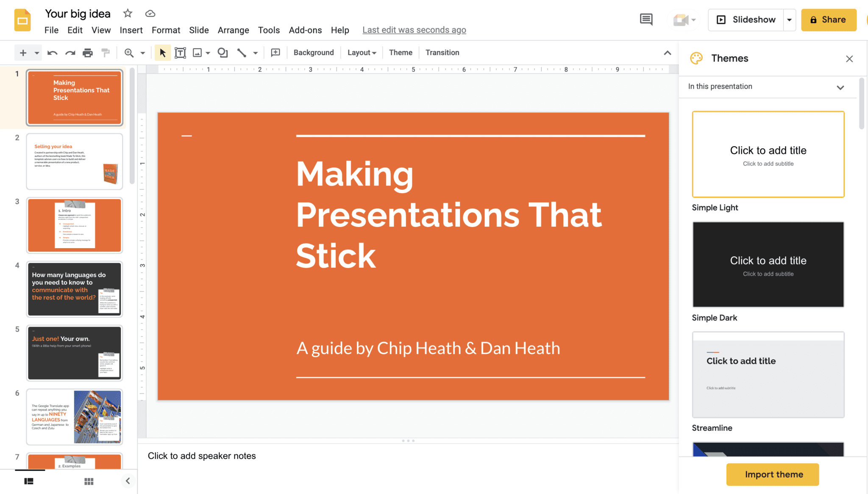The image size is (868, 494).
Task: Open the Google Slides home icon
Action: (22, 20)
